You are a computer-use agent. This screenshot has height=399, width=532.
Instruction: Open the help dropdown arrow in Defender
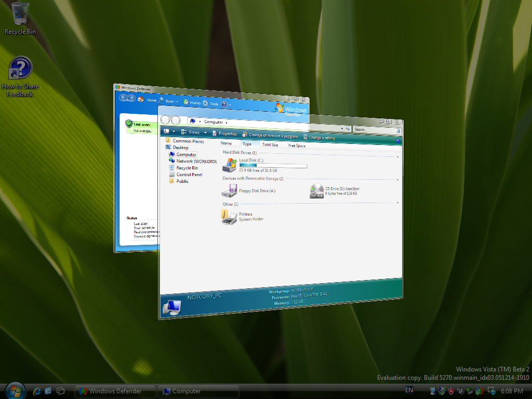230,105
